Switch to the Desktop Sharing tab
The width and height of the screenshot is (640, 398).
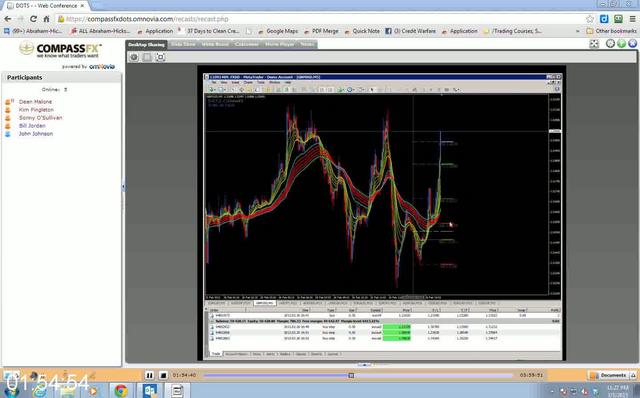point(146,44)
